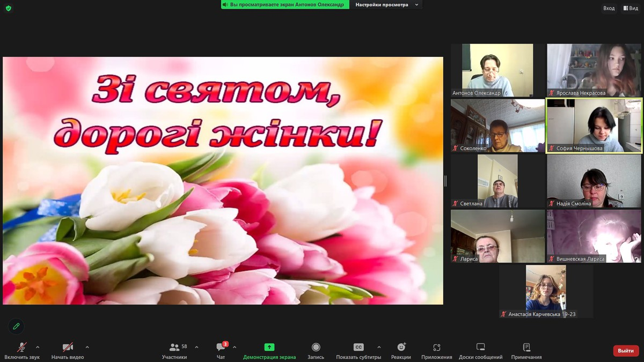Screen dimensions: 644x362
Task: Click muted mic icon on Надія Смоліна tile
Action: point(552,203)
